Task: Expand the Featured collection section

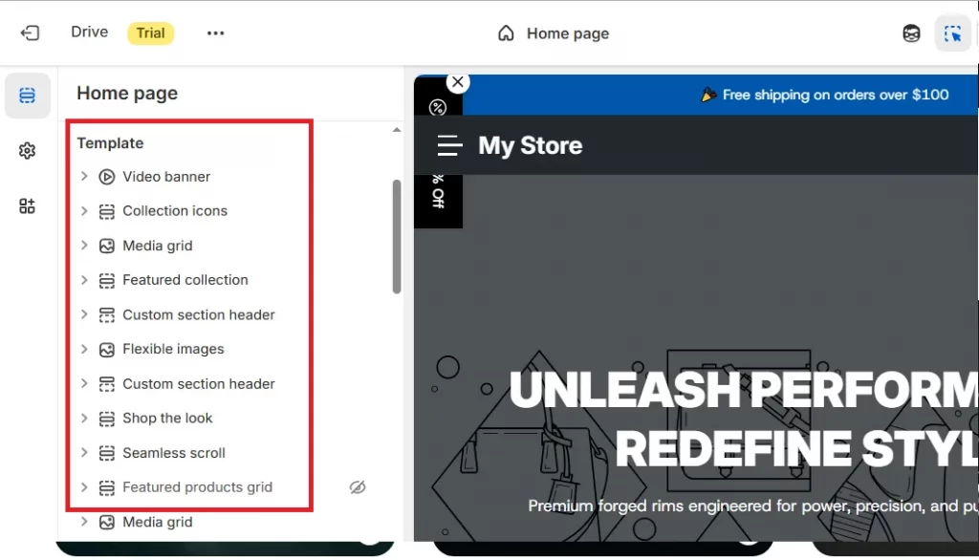Action: coord(84,280)
